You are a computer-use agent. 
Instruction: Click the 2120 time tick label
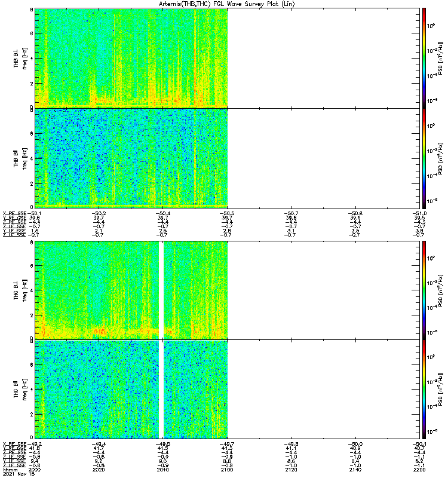pyautogui.click(x=291, y=470)
